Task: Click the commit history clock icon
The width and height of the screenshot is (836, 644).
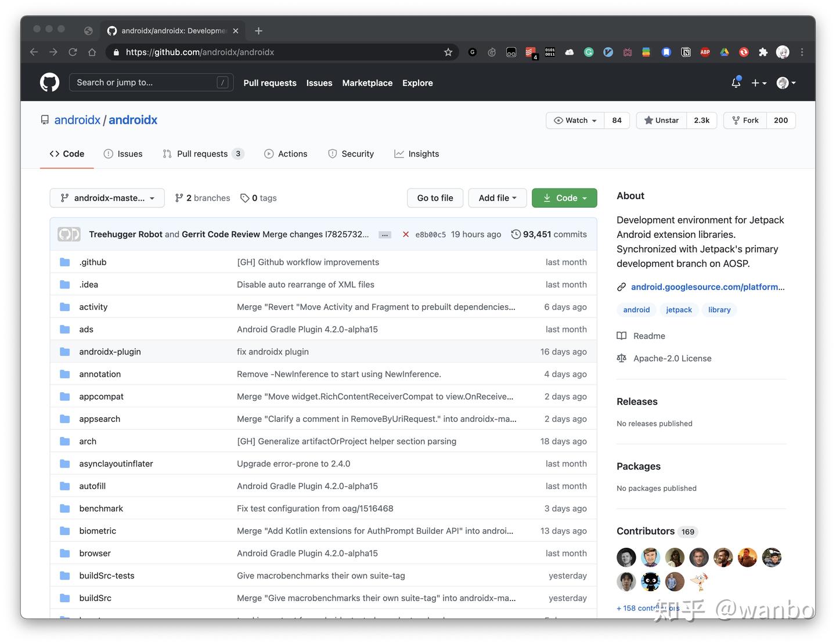Action: coord(516,234)
